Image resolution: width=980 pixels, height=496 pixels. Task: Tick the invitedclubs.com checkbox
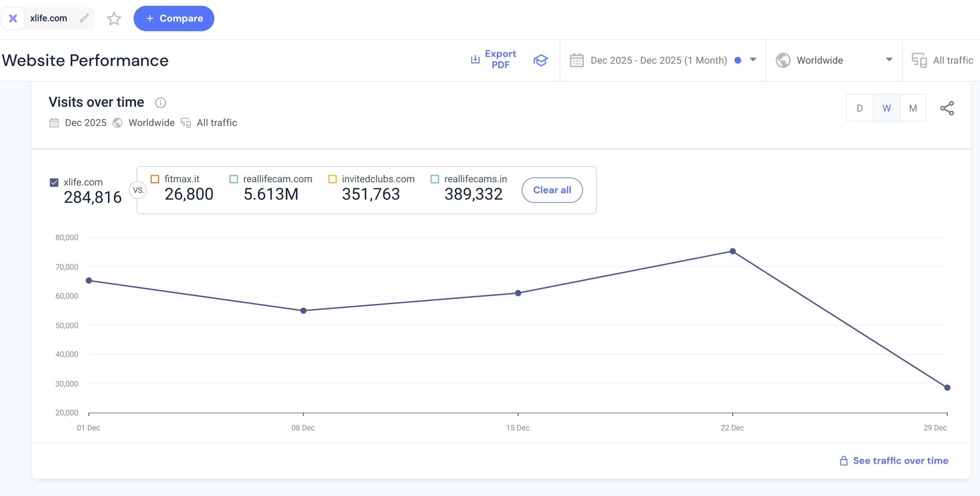pos(332,179)
